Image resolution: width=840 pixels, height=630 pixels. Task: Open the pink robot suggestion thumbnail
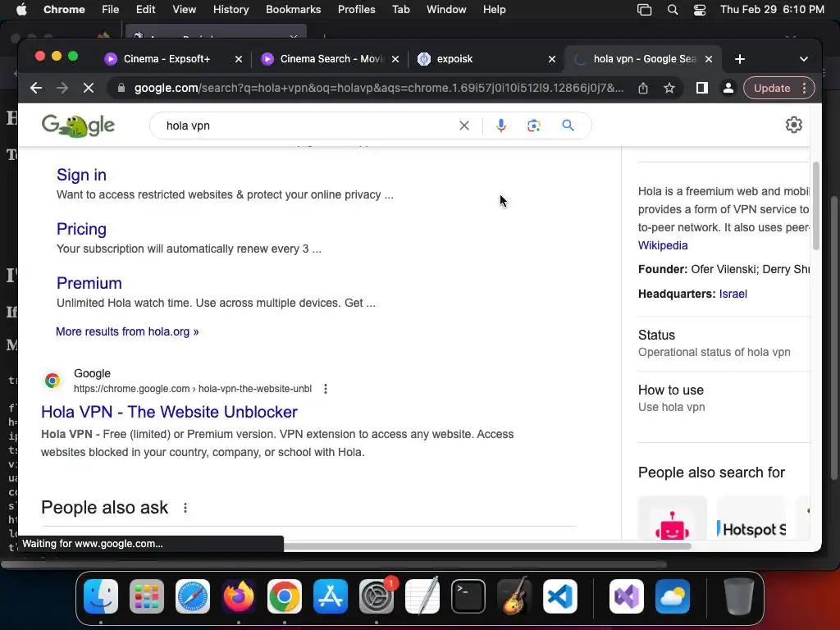[673, 518]
